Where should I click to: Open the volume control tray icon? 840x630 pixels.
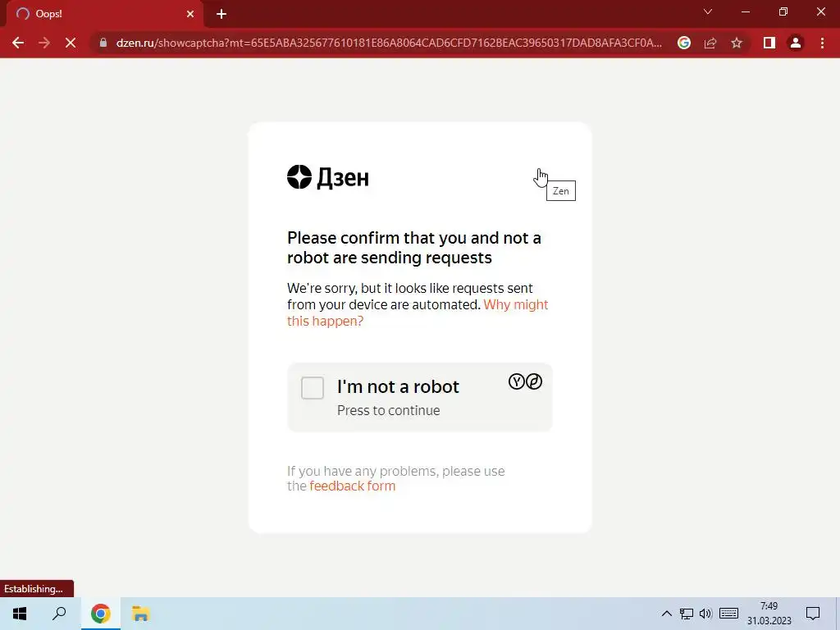(705, 614)
